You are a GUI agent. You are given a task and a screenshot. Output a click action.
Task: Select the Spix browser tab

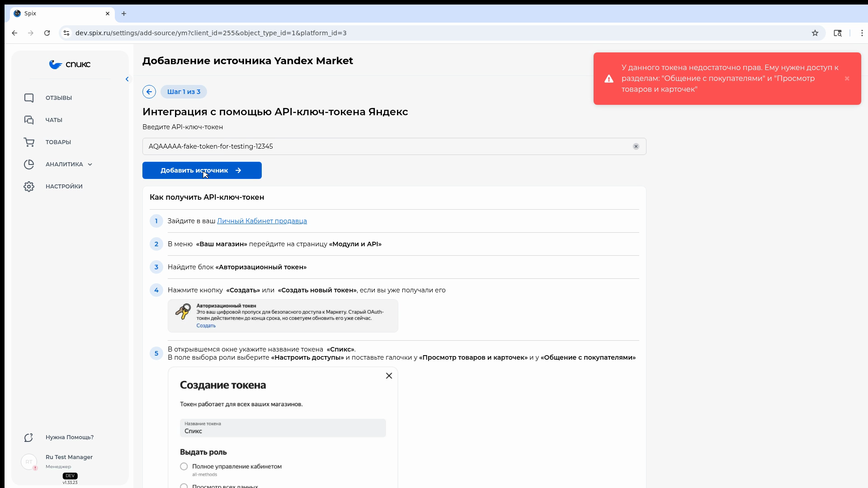tap(62, 14)
